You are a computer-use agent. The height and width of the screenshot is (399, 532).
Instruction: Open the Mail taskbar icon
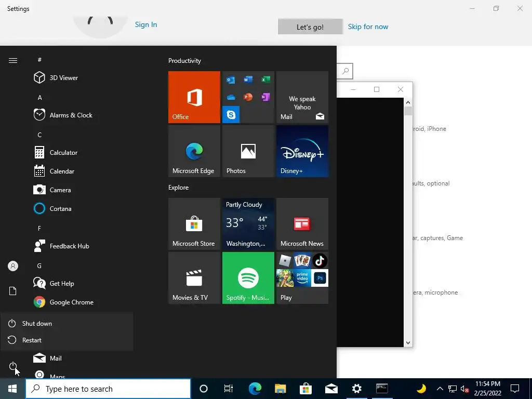coord(331,389)
